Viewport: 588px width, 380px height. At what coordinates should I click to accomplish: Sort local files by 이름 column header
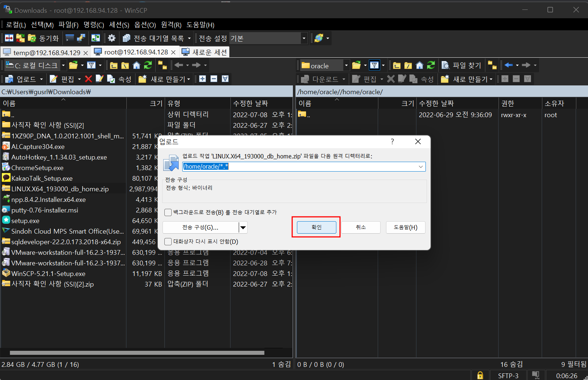64,104
